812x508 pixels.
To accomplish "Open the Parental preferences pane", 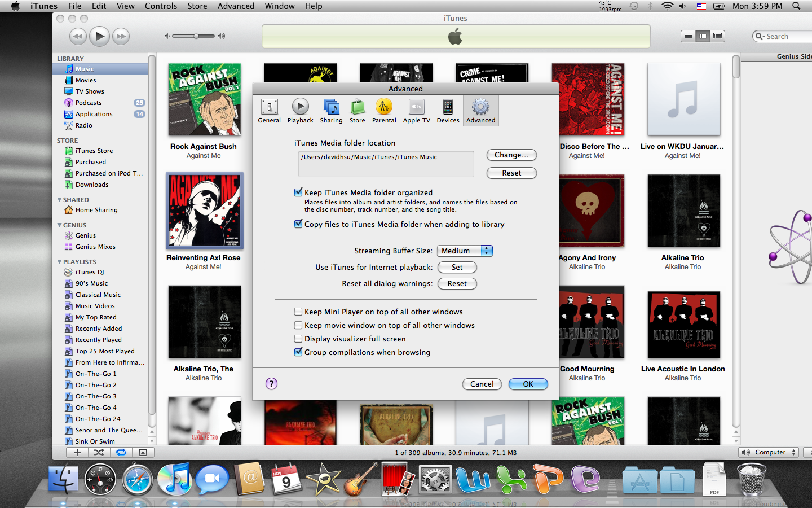I will [384, 111].
